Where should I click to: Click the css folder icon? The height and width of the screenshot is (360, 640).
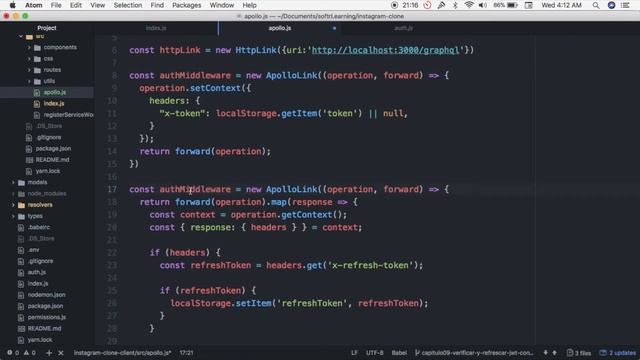coord(38,59)
